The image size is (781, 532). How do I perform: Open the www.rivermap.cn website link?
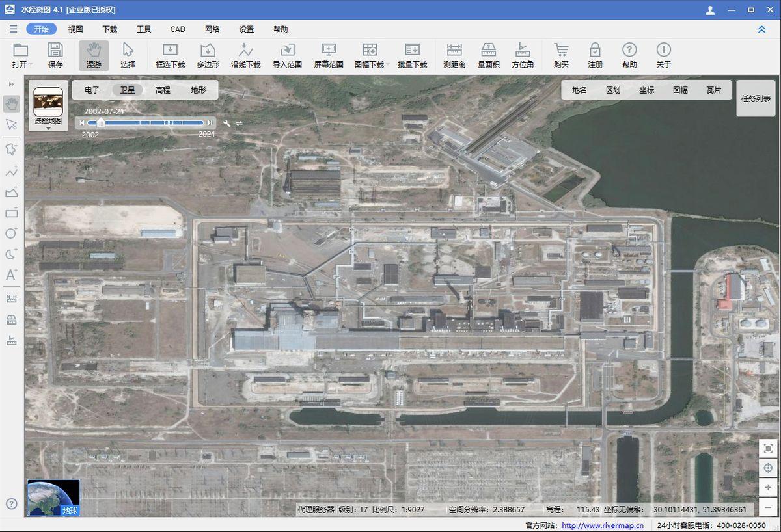[x=602, y=525]
